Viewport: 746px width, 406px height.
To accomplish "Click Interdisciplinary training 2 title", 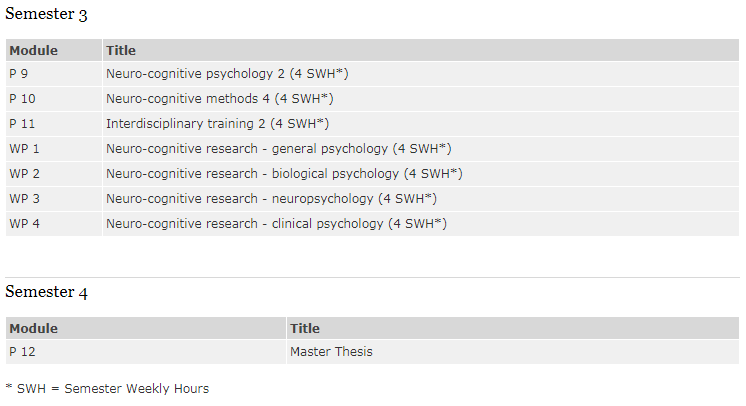I will (217, 124).
